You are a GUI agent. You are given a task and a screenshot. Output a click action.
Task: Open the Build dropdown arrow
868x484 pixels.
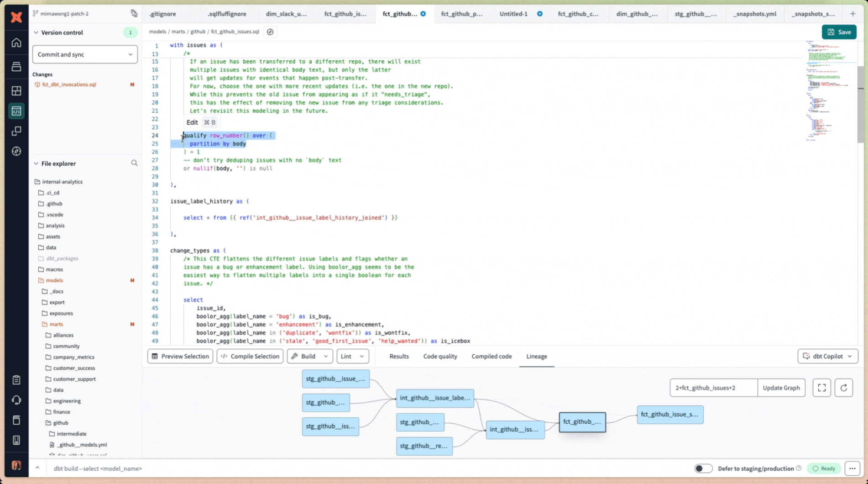pyautogui.click(x=325, y=356)
